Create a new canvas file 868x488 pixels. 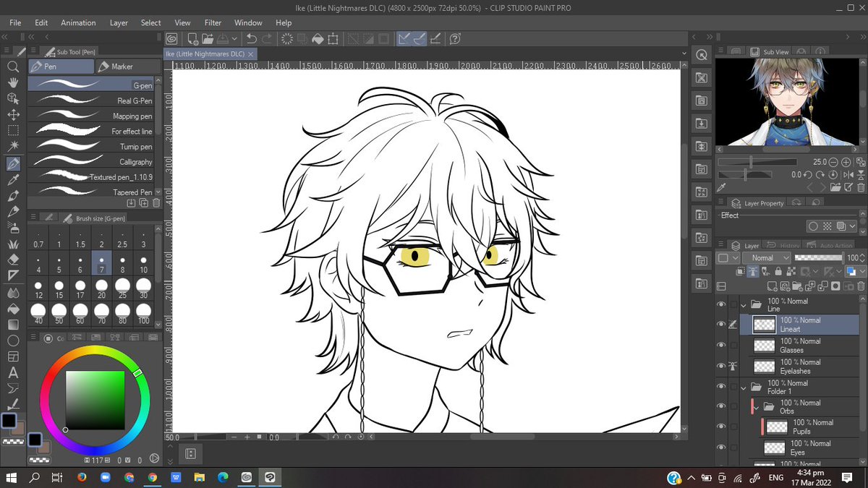coord(192,39)
